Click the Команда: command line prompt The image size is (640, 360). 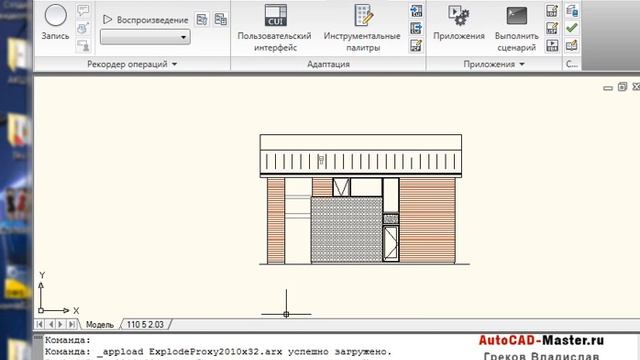click(x=67, y=340)
